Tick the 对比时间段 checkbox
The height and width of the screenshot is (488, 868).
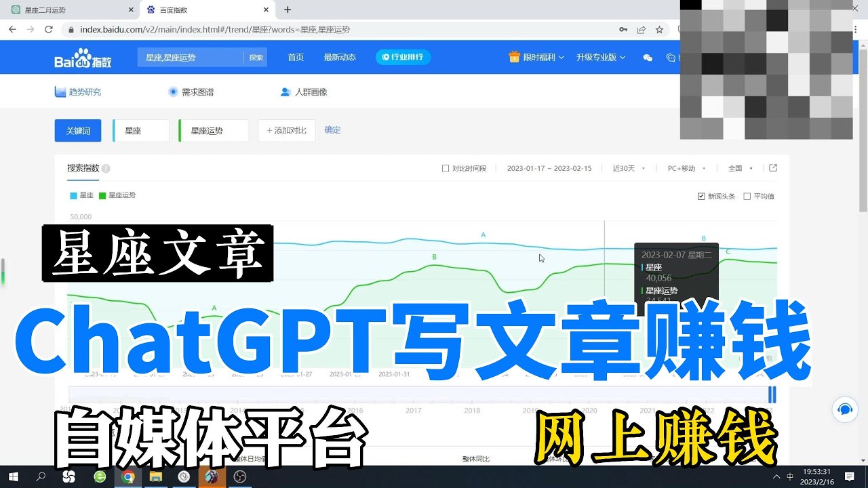click(x=445, y=168)
